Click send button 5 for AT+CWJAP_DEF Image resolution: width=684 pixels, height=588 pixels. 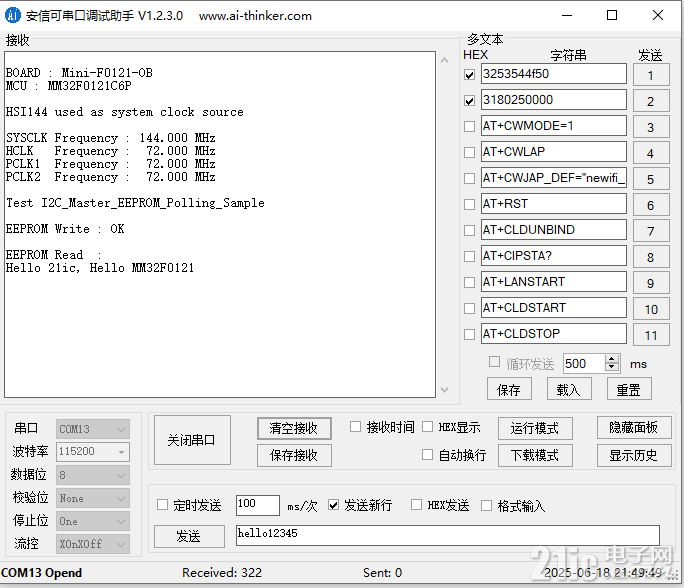click(651, 179)
